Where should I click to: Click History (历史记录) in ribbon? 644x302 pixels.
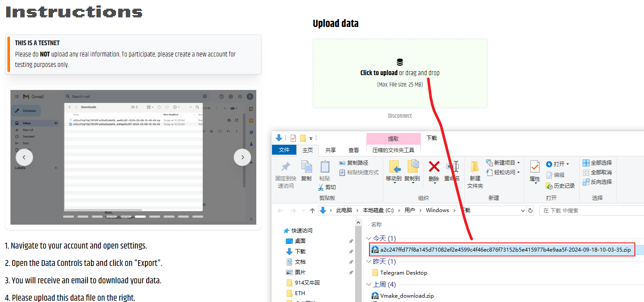(x=560, y=186)
